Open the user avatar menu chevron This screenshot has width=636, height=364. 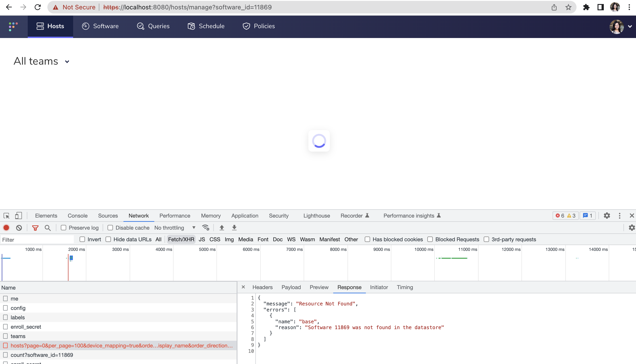pyautogui.click(x=630, y=27)
